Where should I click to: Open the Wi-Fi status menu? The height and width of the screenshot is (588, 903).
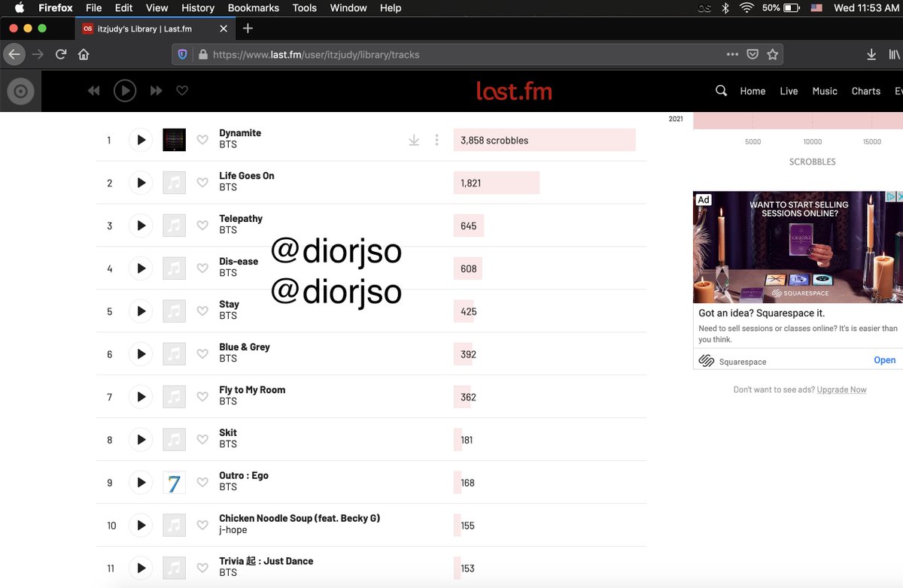coord(746,8)
